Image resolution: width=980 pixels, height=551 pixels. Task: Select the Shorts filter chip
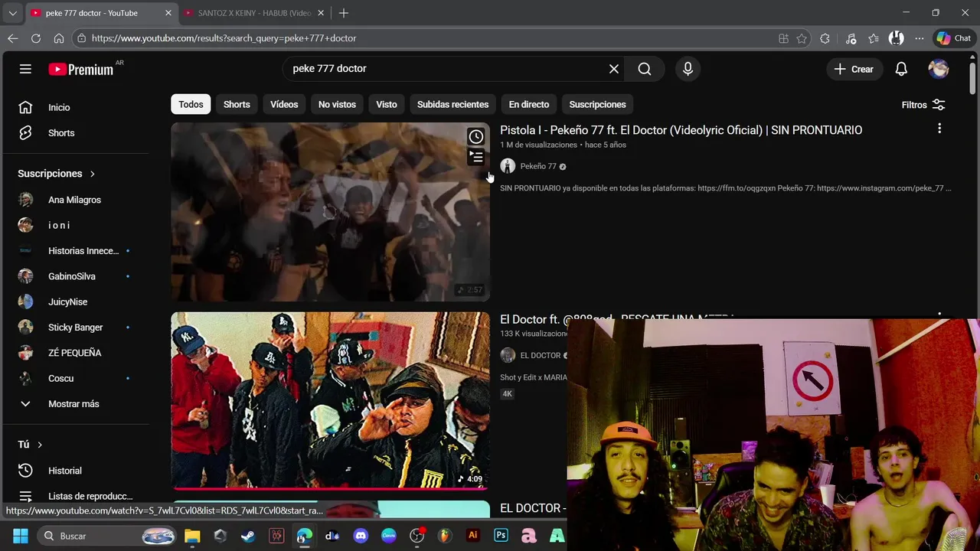[237, 104]
